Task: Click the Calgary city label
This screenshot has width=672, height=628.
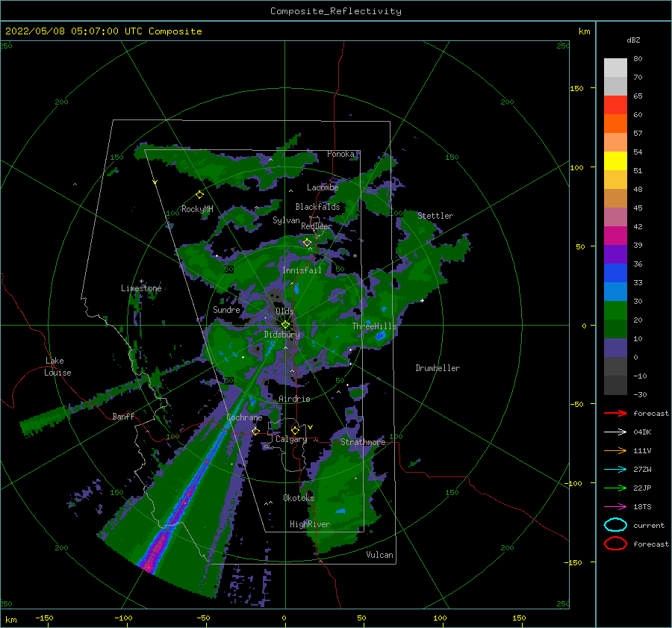Action: tap(291, 439)
